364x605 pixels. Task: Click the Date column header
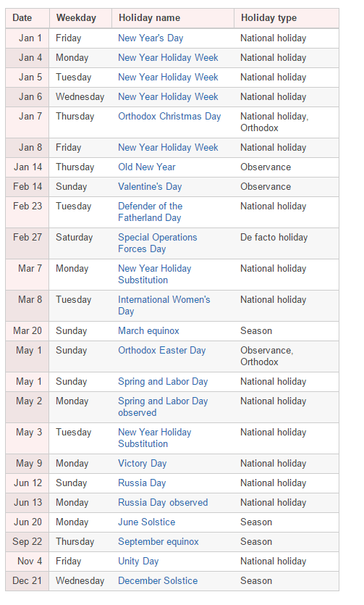pyautogui.click(x=27, y=18)
